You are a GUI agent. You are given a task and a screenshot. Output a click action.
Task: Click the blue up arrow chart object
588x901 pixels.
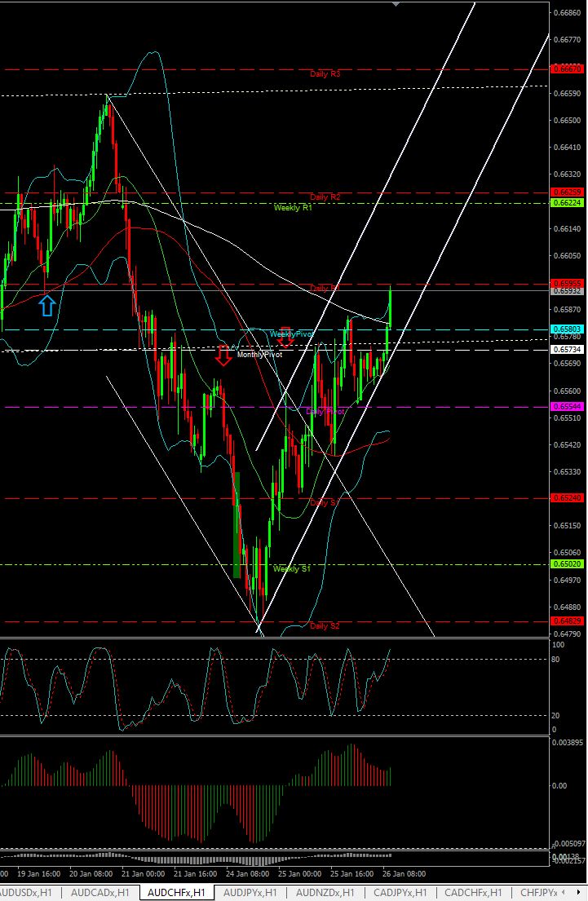click(x=46, y=305)
